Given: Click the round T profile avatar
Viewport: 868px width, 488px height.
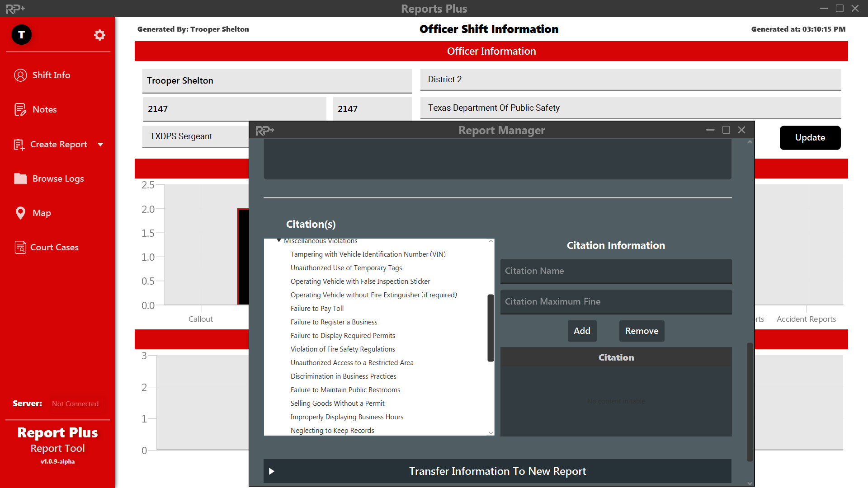Looking at the screenshot, I should [x=21, y=35].
